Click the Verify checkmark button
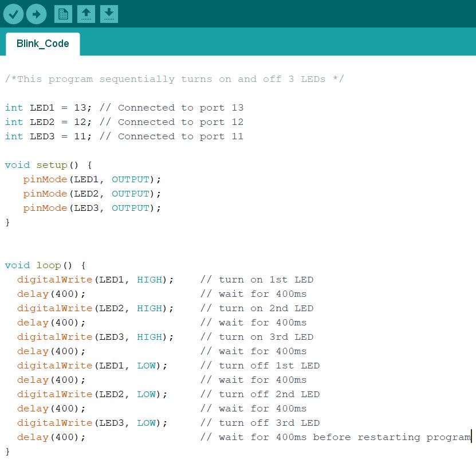Viewport: 476px width, 459px height. pos(13,14)
